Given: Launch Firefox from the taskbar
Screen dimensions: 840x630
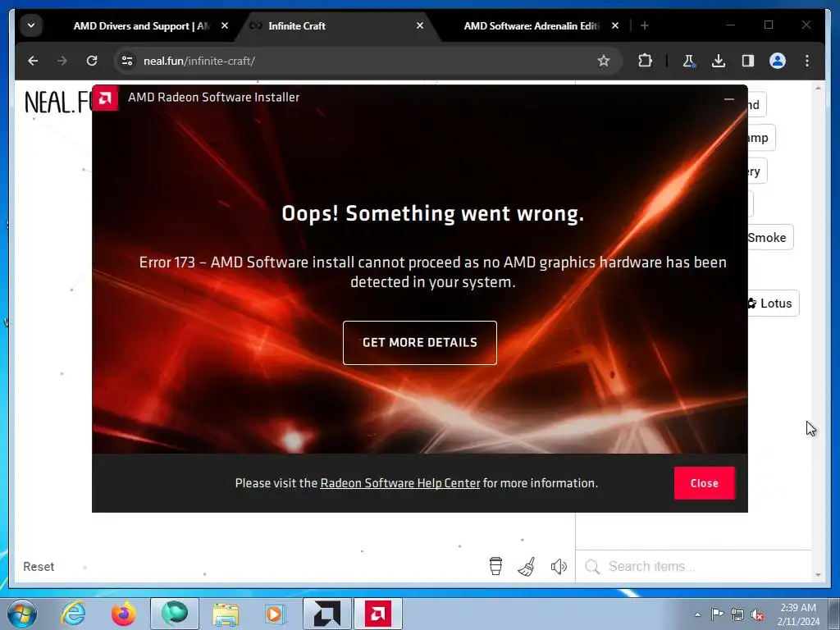Looking at the screenshot, I should [x=124, y=614].
